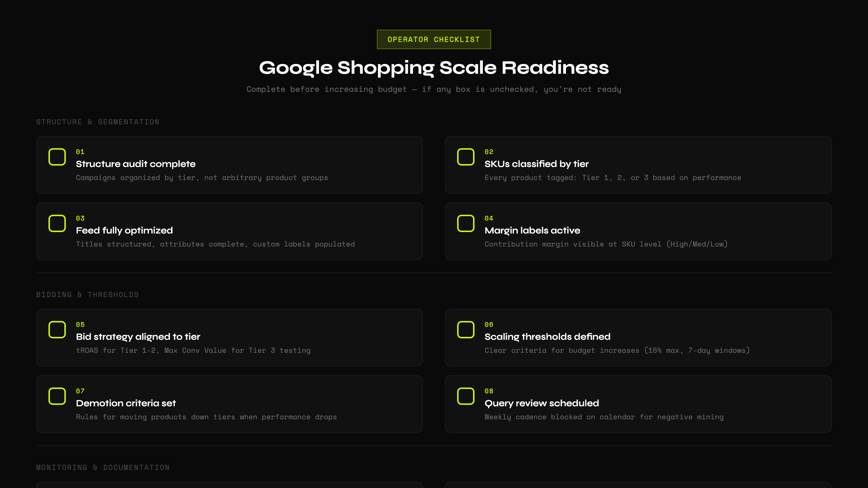Click the item number "05" label
The image size is (868, 488).
coord(80,325)
